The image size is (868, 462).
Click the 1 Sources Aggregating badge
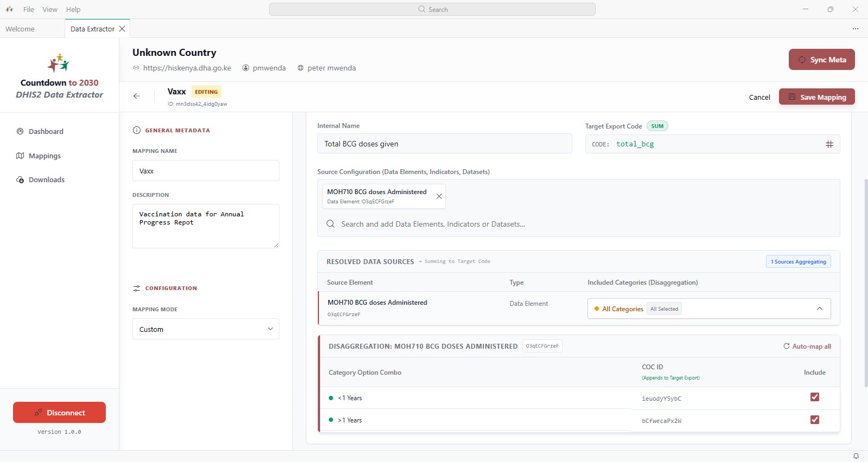coord(798,261)
